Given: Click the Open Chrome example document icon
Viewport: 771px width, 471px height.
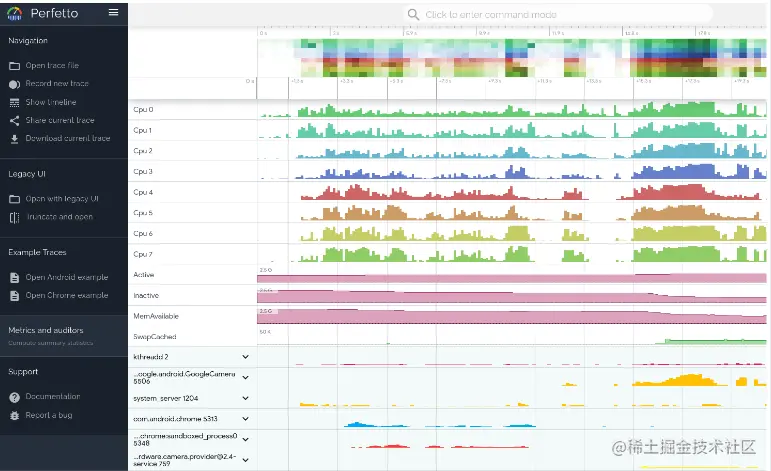Looking at the screenshot, I should tap(14, 295).
